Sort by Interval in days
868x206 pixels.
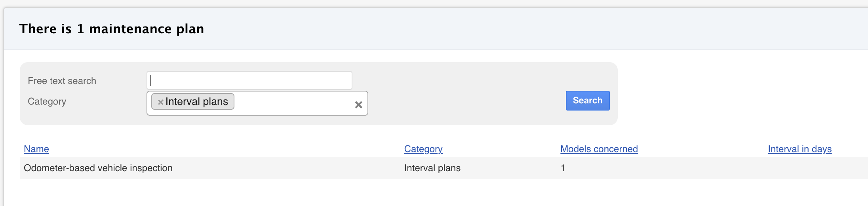click(x=799, y=149)
